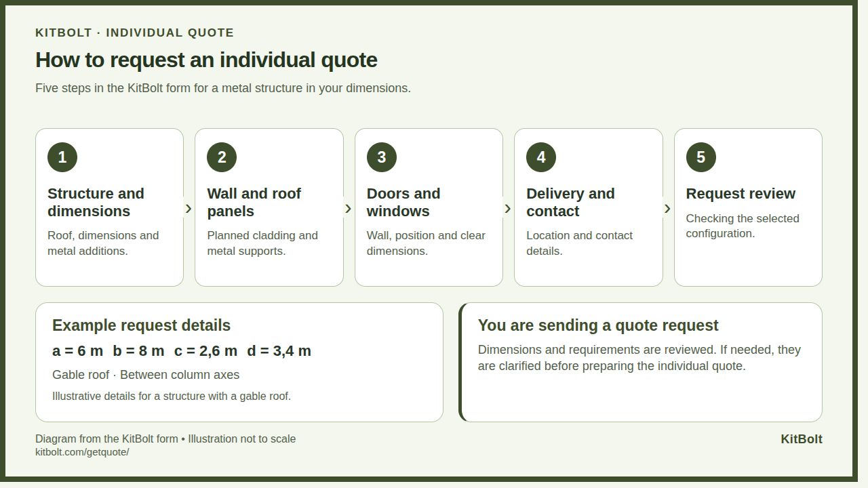Image resolution: width=868 pixels, height=488 pixels.
Task: Click the step 3 number badge
Action: (382, 157)
